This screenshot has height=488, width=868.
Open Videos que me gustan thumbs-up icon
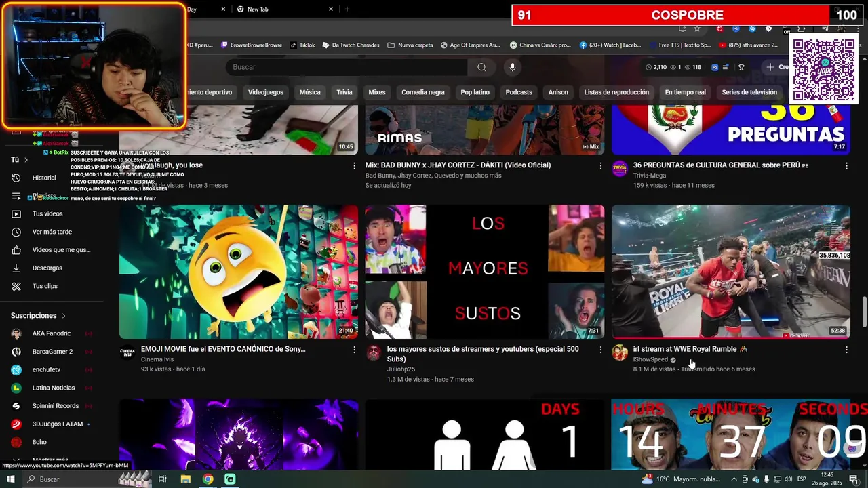point(16,250)
